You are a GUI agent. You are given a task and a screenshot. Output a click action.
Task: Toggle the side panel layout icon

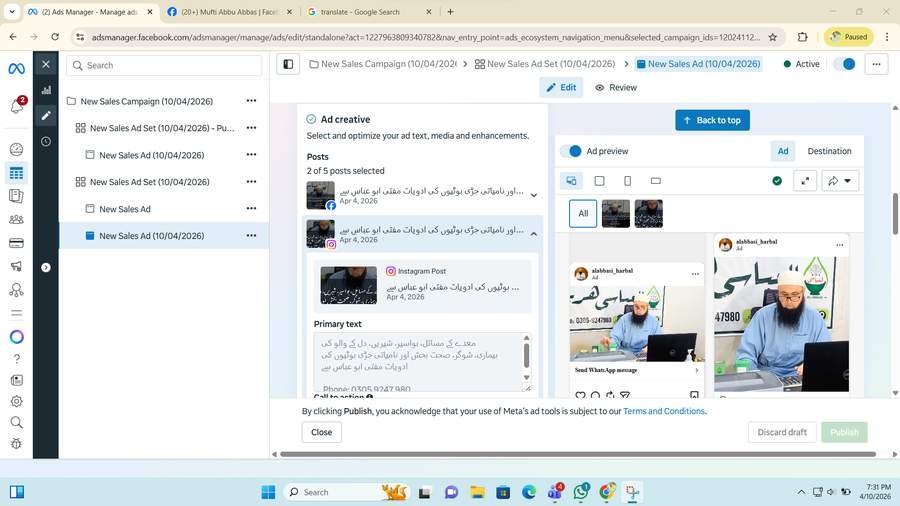click(288, 64)
